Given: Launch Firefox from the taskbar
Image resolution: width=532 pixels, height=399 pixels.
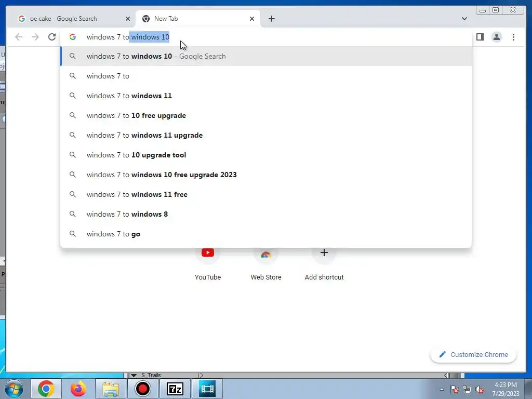Looking at the screenshot, I should tap(78, 389).
